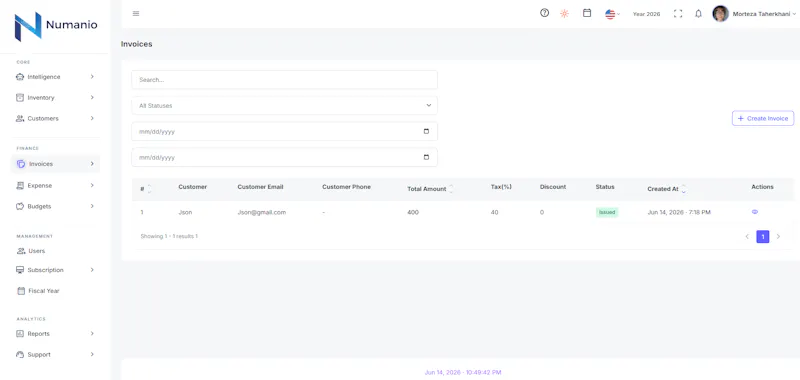The image size is (800, 380).
Task: Open the Morteza Taherkhani user menu
Action: click(x=764, y=14)
